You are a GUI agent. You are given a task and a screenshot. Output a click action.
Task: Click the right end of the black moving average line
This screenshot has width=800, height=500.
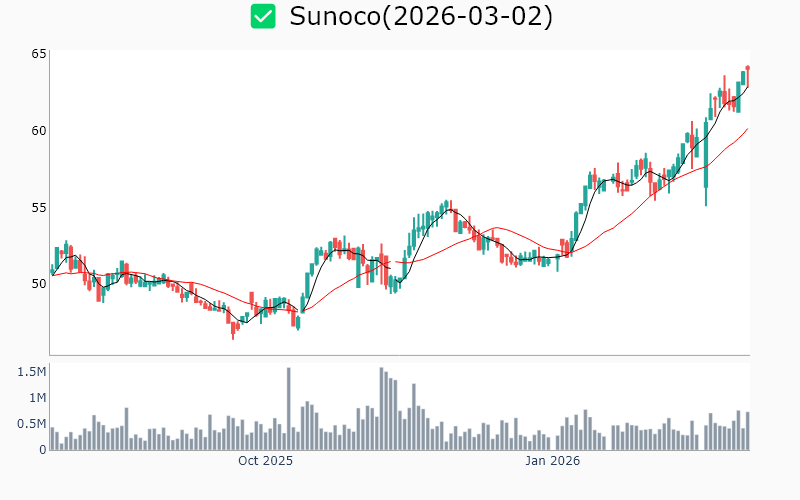748,86
